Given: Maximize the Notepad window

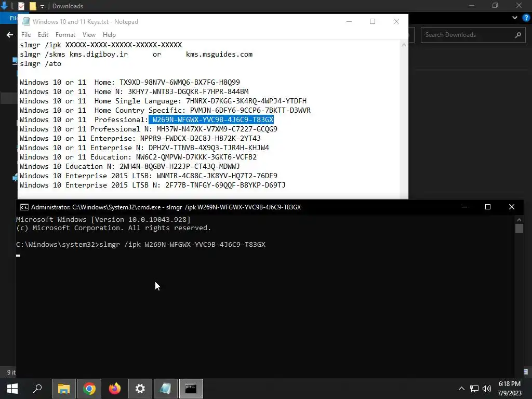Looking at the screenshot, I should pos(373,21).
